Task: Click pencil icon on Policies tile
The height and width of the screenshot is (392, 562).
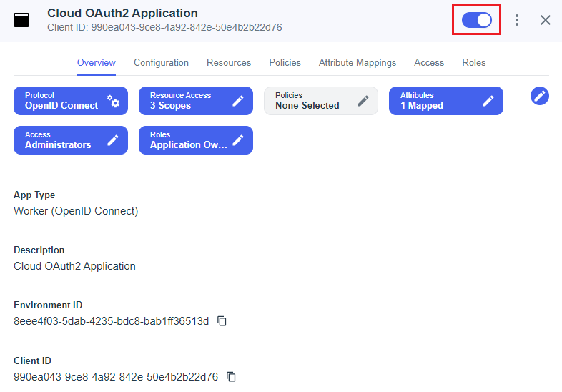Action: (363, 101)
